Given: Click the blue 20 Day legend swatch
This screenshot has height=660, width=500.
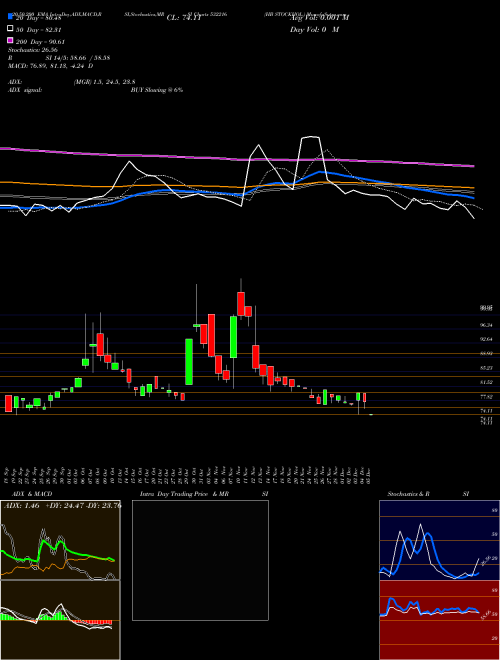Looking at the screenshot, I should tap(10, 16).
